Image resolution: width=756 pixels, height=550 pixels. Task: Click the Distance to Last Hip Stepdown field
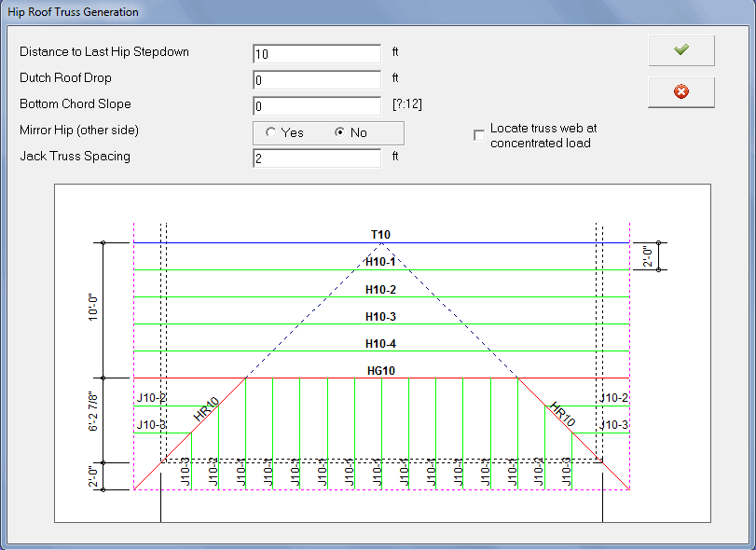[316, 54]
